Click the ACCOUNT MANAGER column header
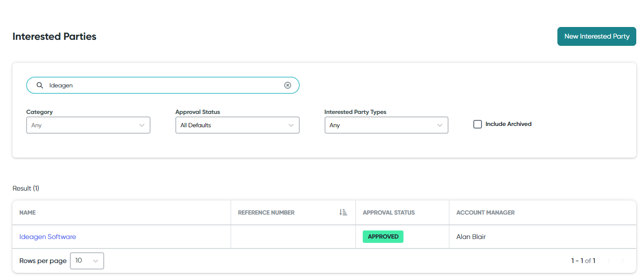 485,212
